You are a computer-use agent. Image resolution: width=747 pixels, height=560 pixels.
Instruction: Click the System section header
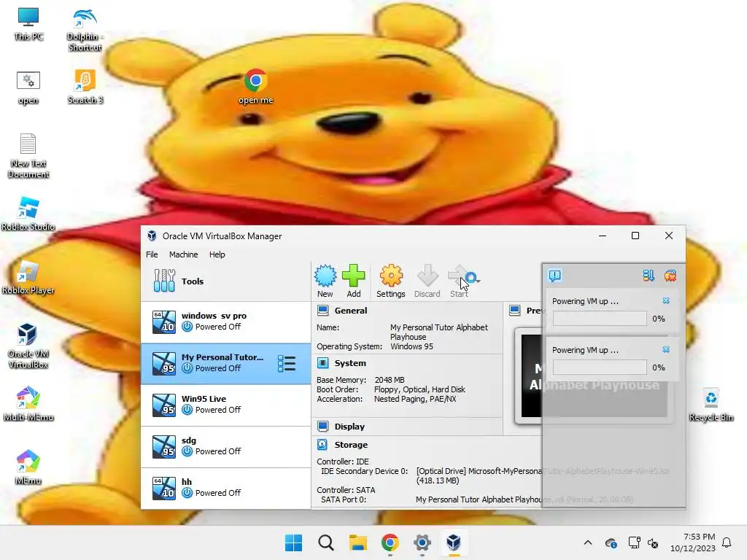(x=350, y=363)
